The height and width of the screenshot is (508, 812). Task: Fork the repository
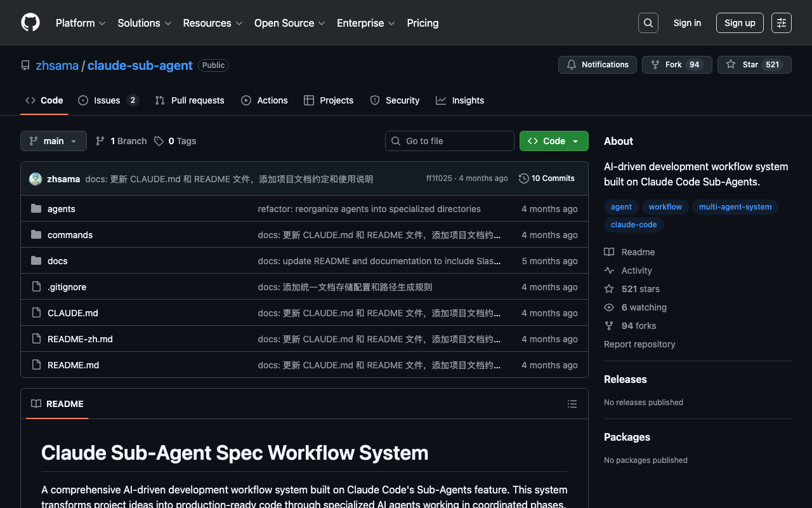pyautogui.click(x=677, y=65)
